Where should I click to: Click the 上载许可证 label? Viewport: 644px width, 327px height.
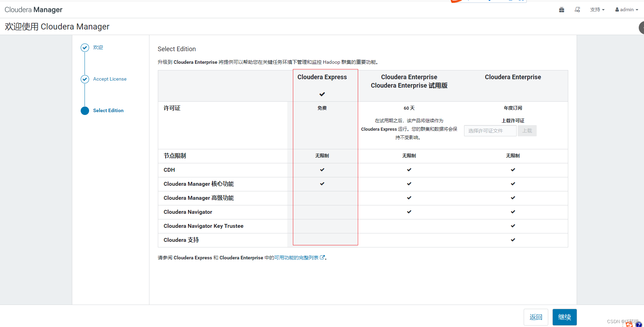(x=513, y=121)
